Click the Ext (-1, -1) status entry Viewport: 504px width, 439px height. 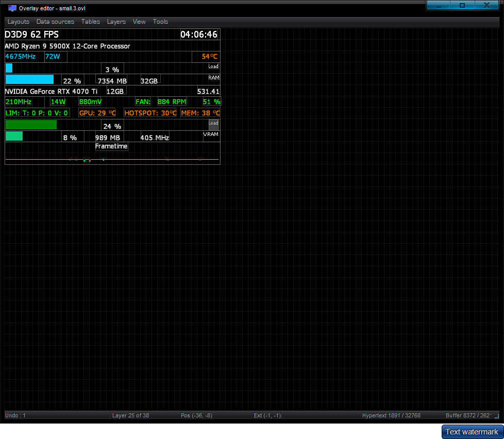[267, 415]
